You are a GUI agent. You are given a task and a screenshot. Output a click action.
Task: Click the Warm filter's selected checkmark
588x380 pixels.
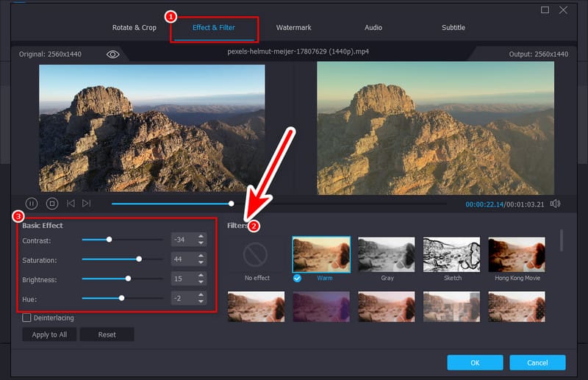coord(297,278)
